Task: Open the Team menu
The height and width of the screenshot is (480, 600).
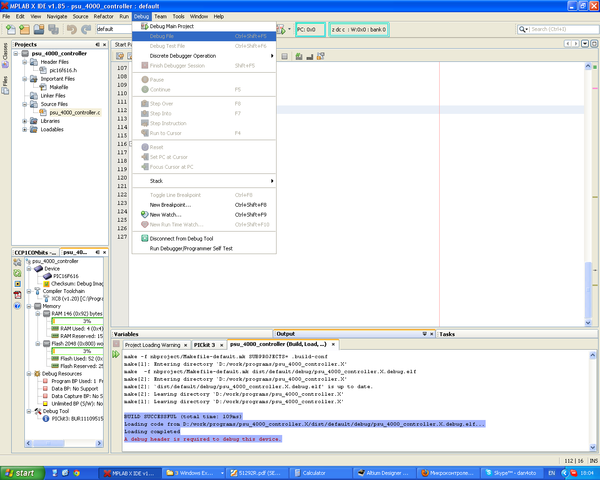Action: [x=160, y=16]
